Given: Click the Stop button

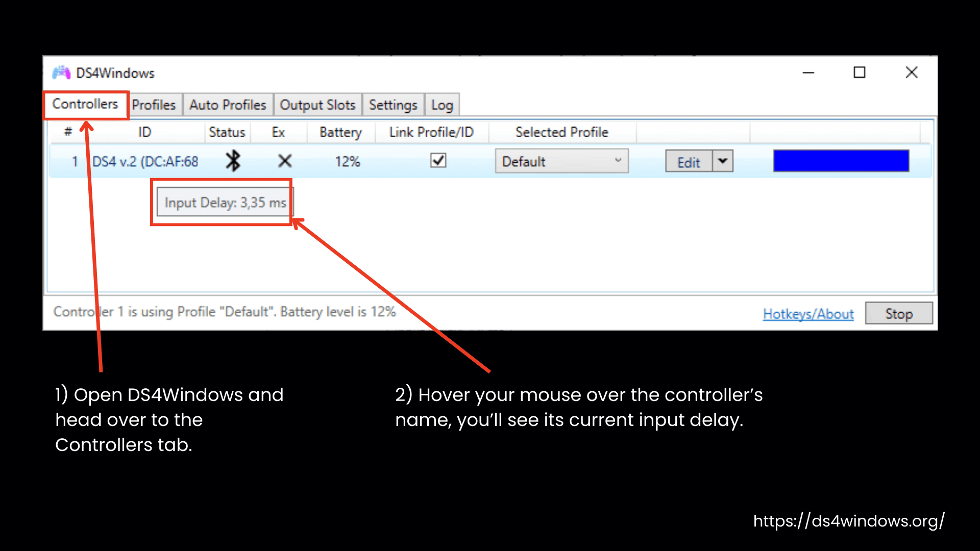Looking at the screenshot, I should click(x=899, y=313).
